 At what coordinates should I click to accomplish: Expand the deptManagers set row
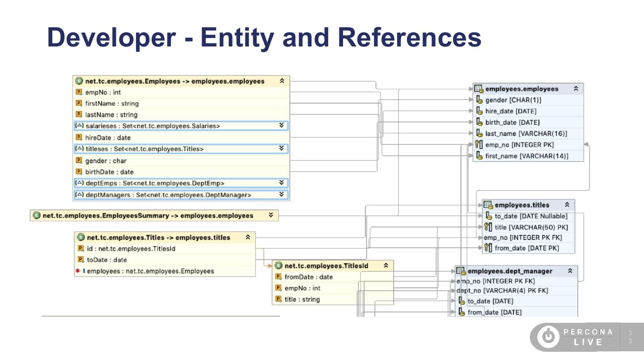pyautogui.click(x=281, y=194)
